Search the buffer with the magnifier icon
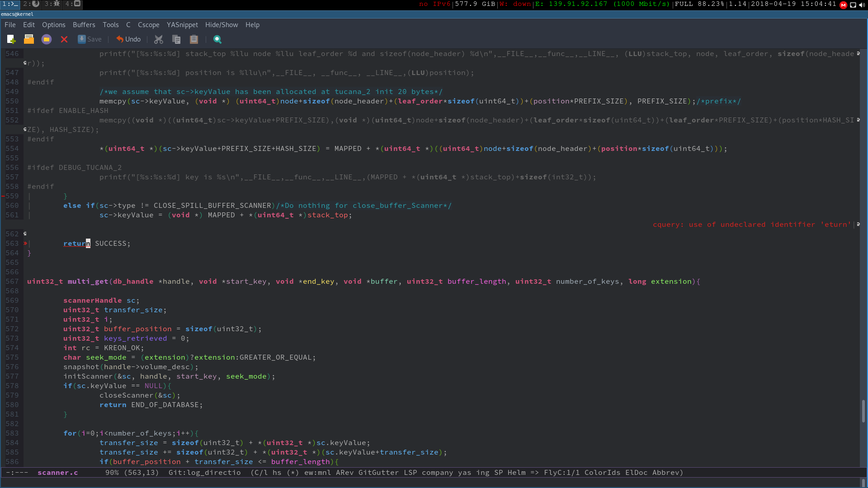Viewport: 868px width, 488px height. click(x=217, y=39)
